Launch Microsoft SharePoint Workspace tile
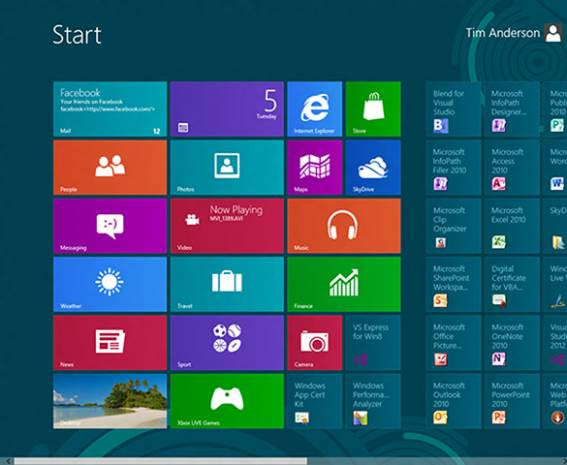Screen dimensions: 567x465 tap(453, 284)
